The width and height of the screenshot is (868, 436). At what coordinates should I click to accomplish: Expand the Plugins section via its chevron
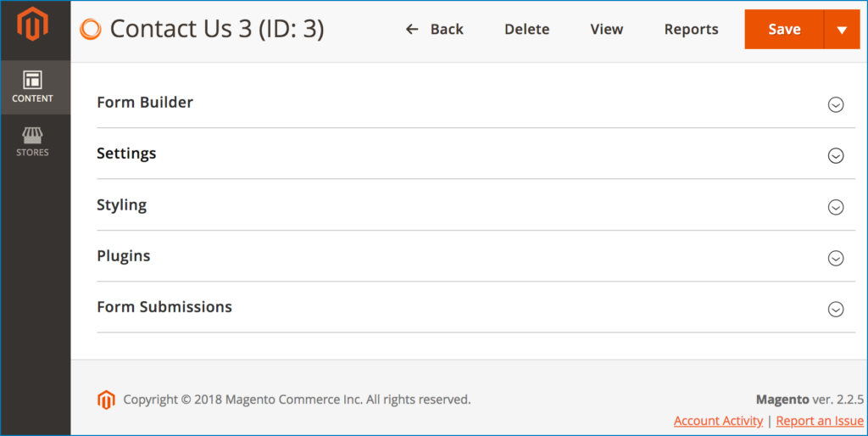point(836,258)
